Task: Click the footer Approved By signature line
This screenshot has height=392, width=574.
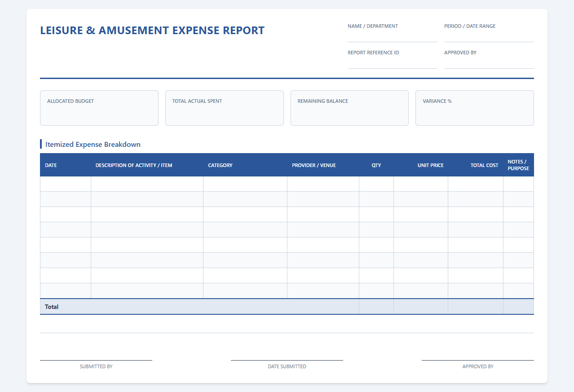Action: (x=478, y=360)
